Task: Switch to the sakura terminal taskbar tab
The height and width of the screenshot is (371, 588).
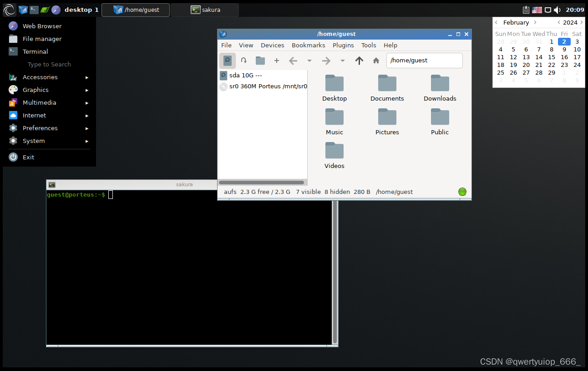Action: (205, 9)
